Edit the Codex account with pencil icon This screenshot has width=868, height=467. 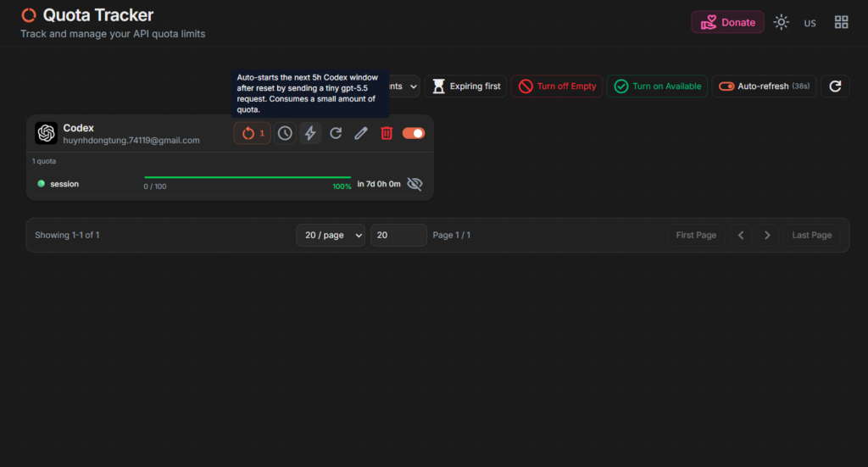point(361,133)
